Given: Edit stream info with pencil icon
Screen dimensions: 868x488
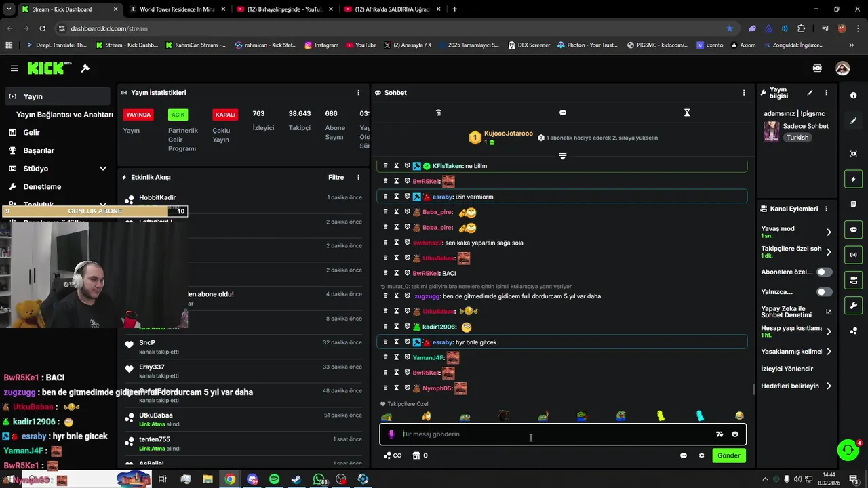Looking at the screenshot, I should coord(810,93).
